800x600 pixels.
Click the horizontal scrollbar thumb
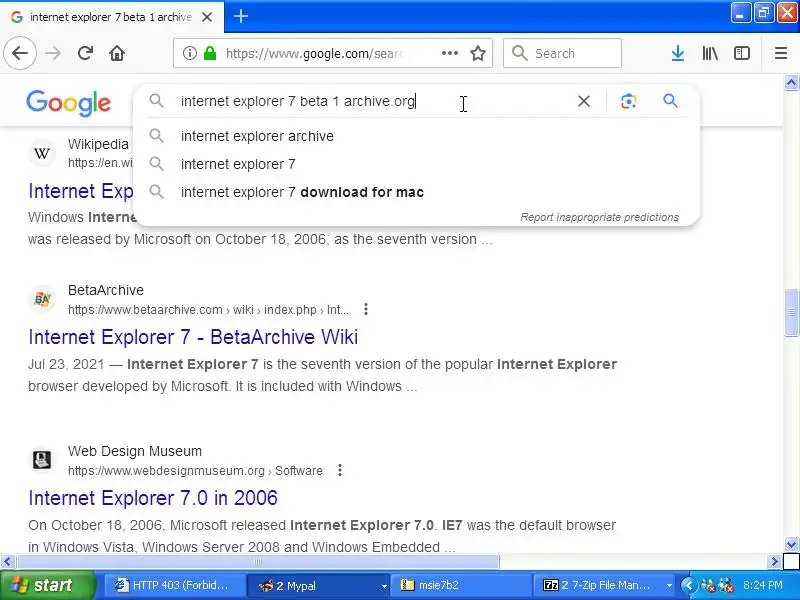pos(258,562)
